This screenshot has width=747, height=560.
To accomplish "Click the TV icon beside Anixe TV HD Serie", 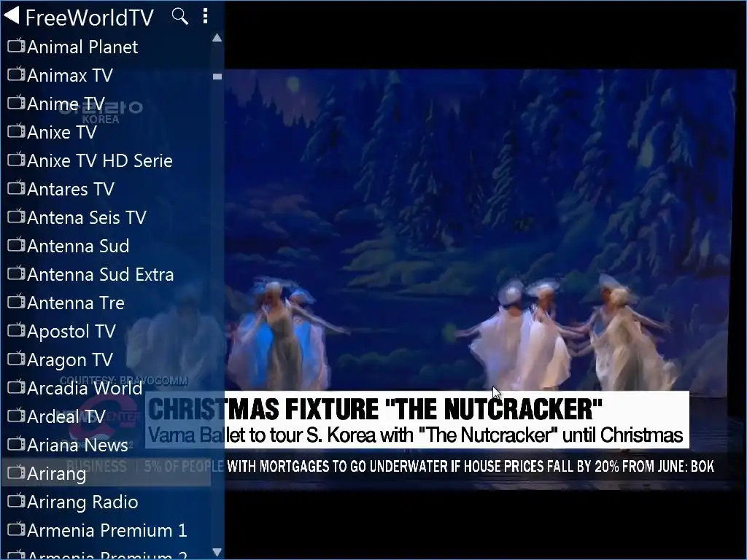I will [16, 160].
